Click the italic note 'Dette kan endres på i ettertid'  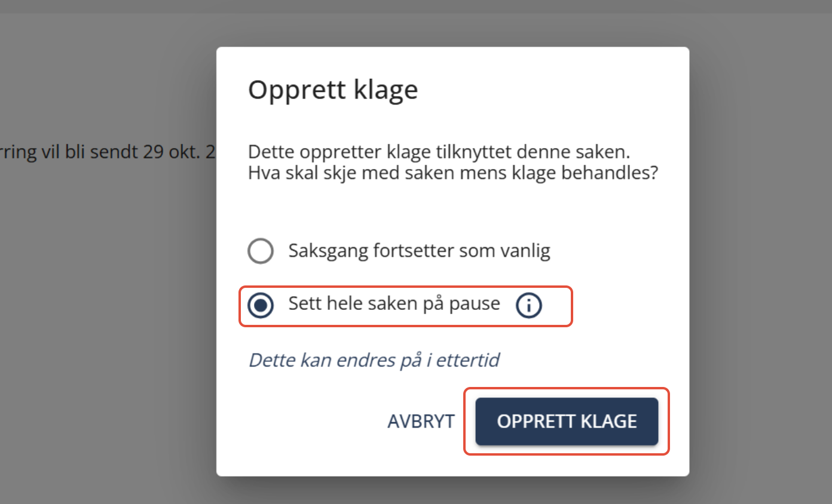point(374,360)
